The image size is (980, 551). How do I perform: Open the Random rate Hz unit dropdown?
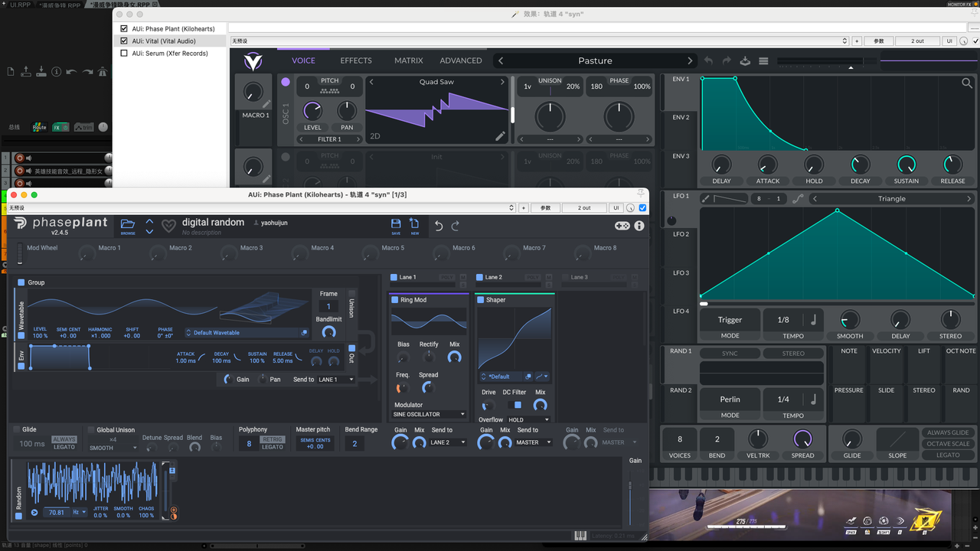click(x=78, y=513)
